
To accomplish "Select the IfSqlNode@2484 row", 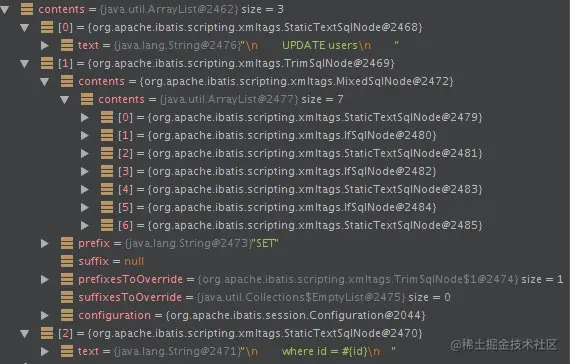I will click(x=258, y=207).
